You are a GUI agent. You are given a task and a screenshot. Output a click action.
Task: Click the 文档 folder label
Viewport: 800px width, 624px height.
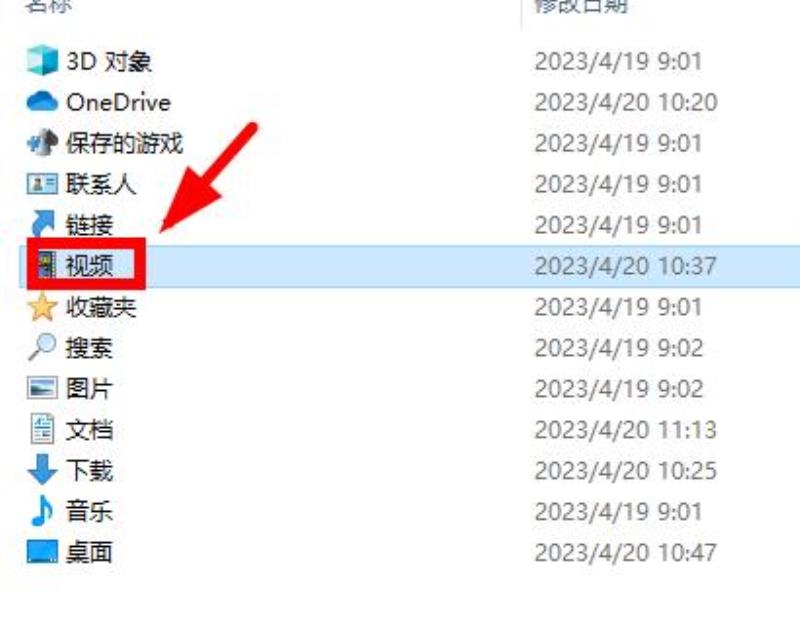click(89, 429)
